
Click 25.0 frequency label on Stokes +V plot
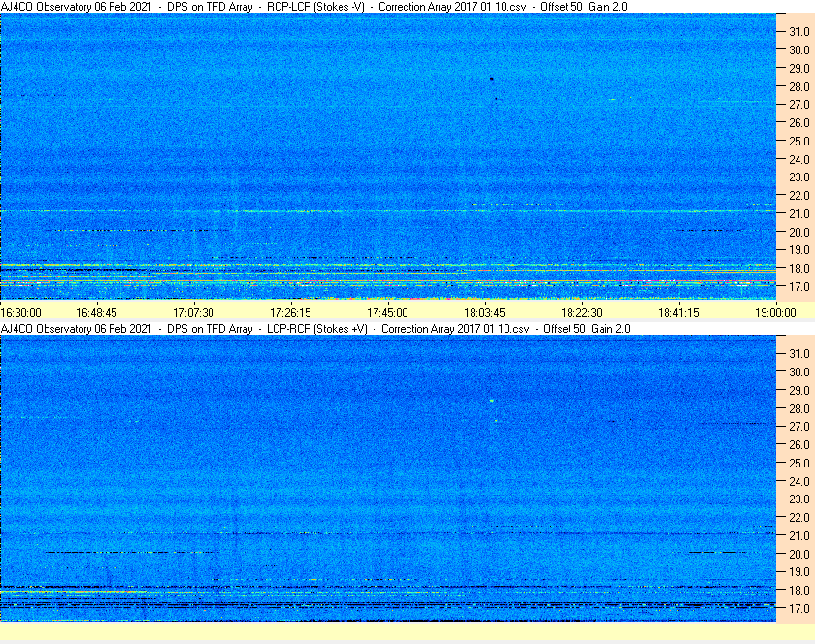click(799, 463)
